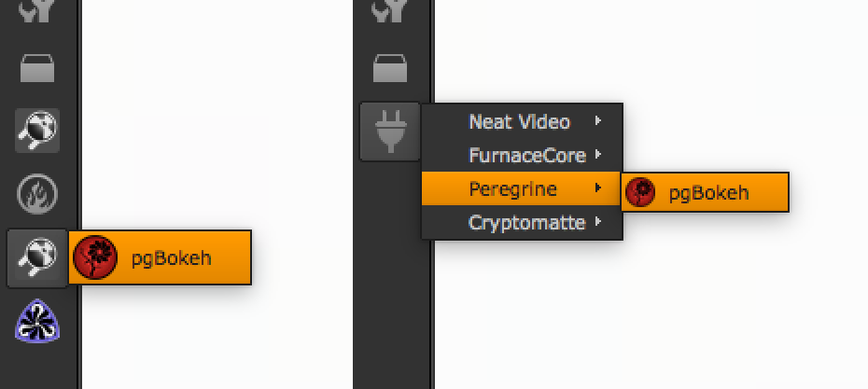868x389 pixels.
Task: Choose FurnaceCore from the plug-in menu
Action: click(x=526, y=155)
